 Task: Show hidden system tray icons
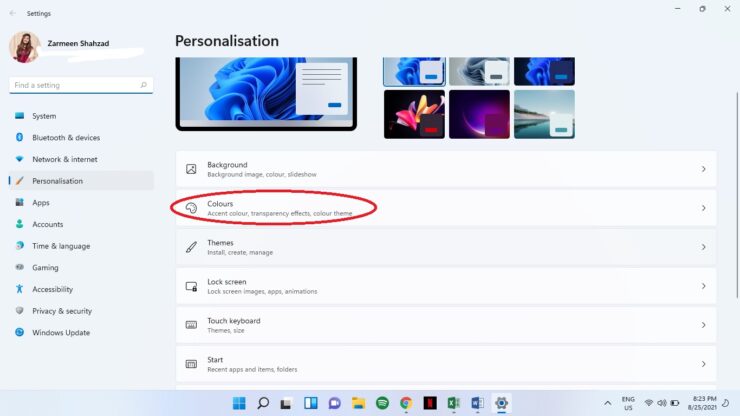tap(607, 403)
